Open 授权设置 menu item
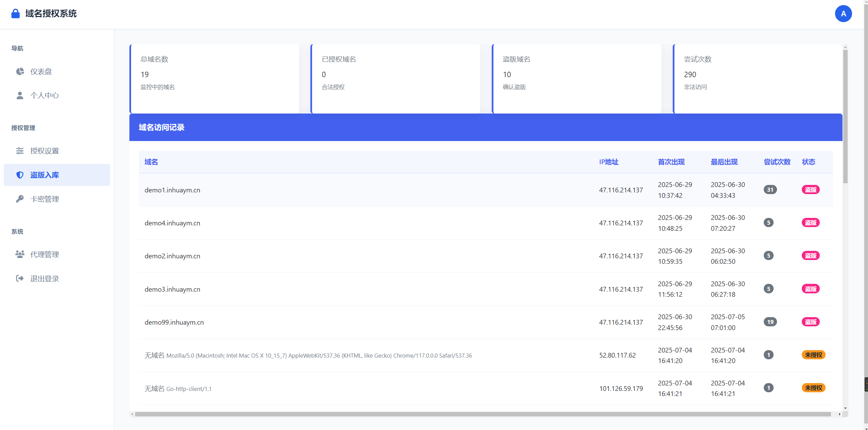Viewport: 868px width, 430px height. (57, 151)
